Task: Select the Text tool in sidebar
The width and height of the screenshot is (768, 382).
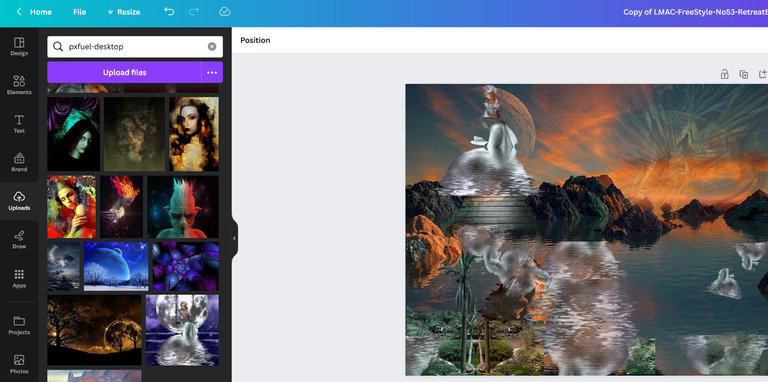Action: (x=19, y=124)
